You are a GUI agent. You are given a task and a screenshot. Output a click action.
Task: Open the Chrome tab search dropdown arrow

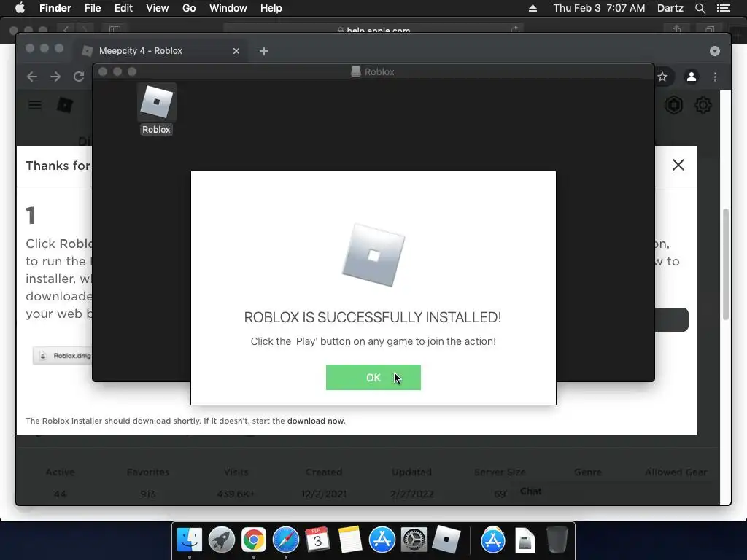click(715, 51)
